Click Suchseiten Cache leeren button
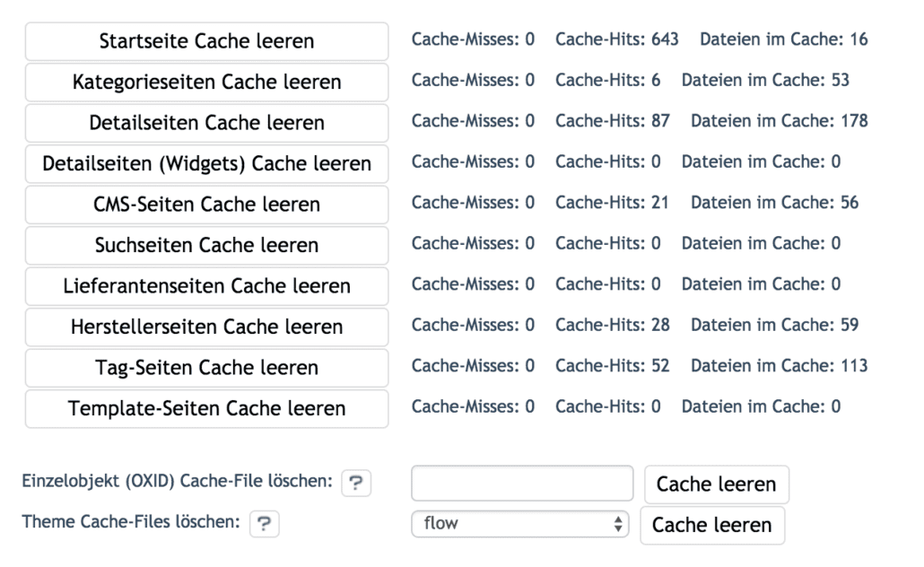Image resolution: width=924 pixels, height=567 pixels. (207, 245)
